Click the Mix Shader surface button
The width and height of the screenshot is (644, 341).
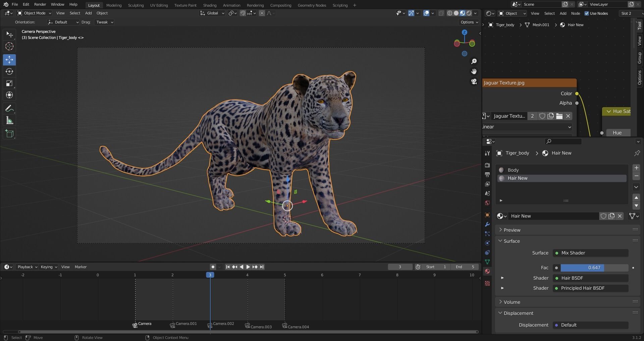click(x=590, y=253)
